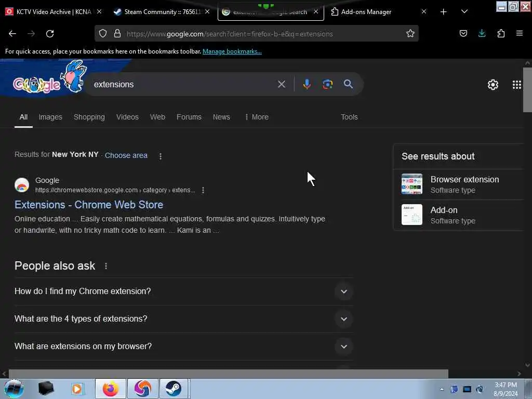Click the site padlock security icon
This screenshot has height=399, width=532.
117,33
